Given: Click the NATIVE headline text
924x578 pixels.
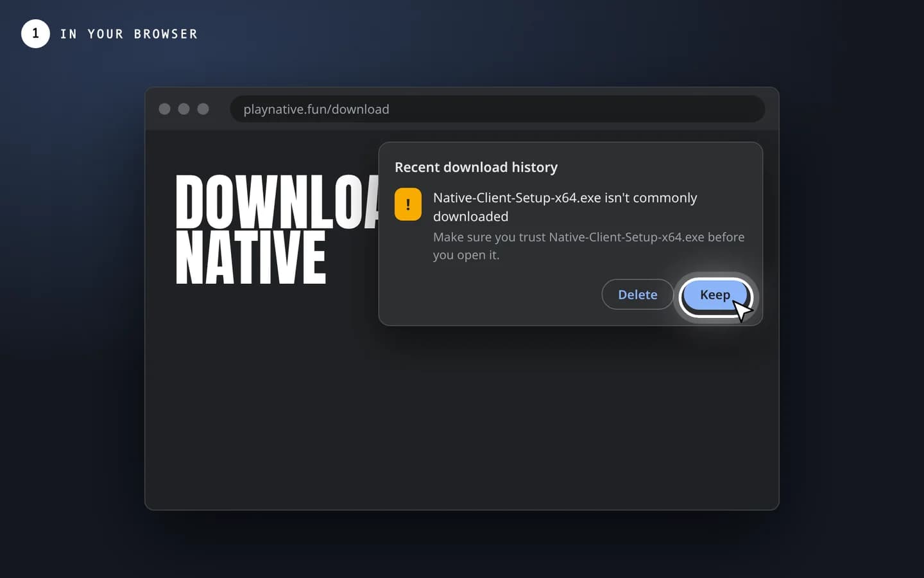Looking at the screenshot, I should 251,258.
